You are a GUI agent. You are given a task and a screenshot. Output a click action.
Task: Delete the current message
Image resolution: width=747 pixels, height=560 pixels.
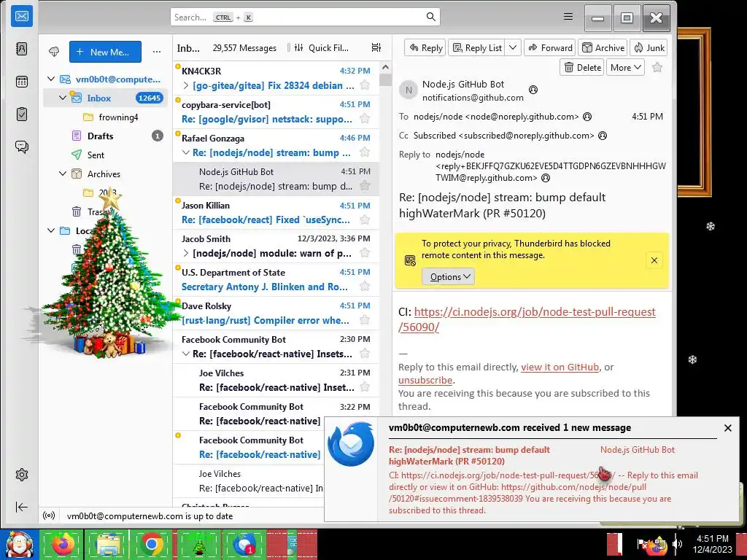582,68
